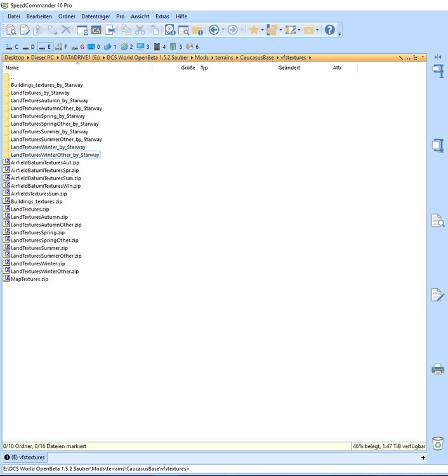Click the document magnifier icon in right sidebar
The image size is (448, 476).
click(438, 220)
